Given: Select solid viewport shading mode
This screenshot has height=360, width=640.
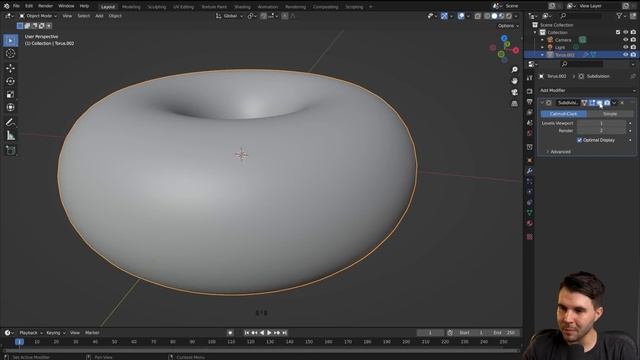Looking at the screenshot, I should pos(494,16).
